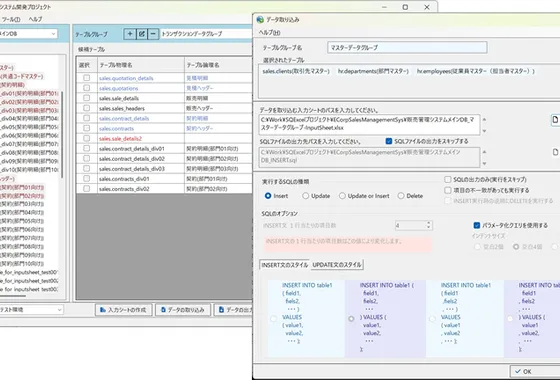Switch to UPDATE文のスタイル tab
The image size is (560, 380).
[x=337, y=265]
